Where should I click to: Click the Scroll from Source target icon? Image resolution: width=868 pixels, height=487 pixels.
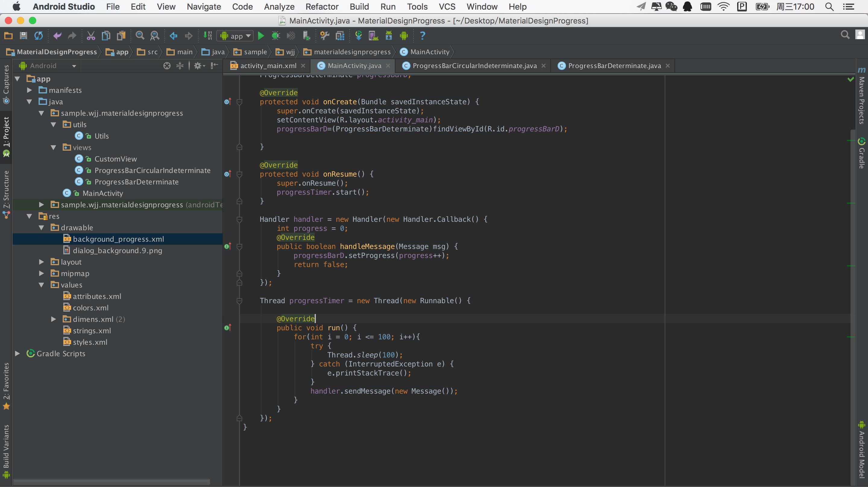167,66
